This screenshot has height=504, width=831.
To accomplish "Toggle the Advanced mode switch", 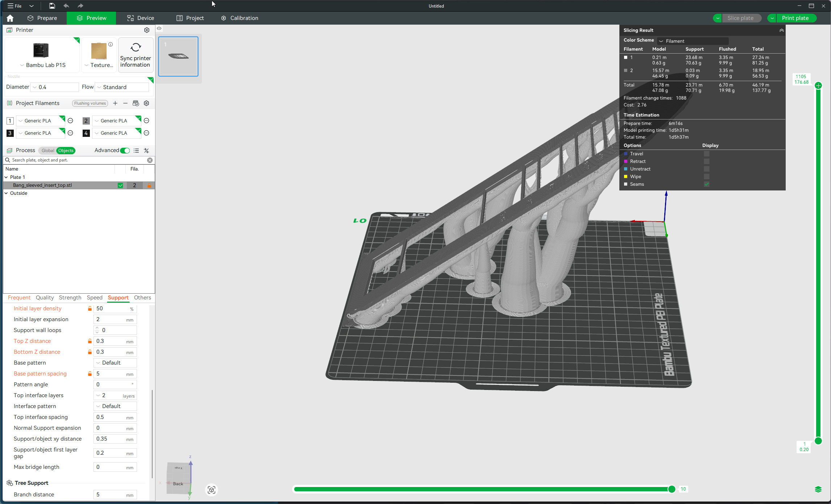I will click(x=125, y=151).
